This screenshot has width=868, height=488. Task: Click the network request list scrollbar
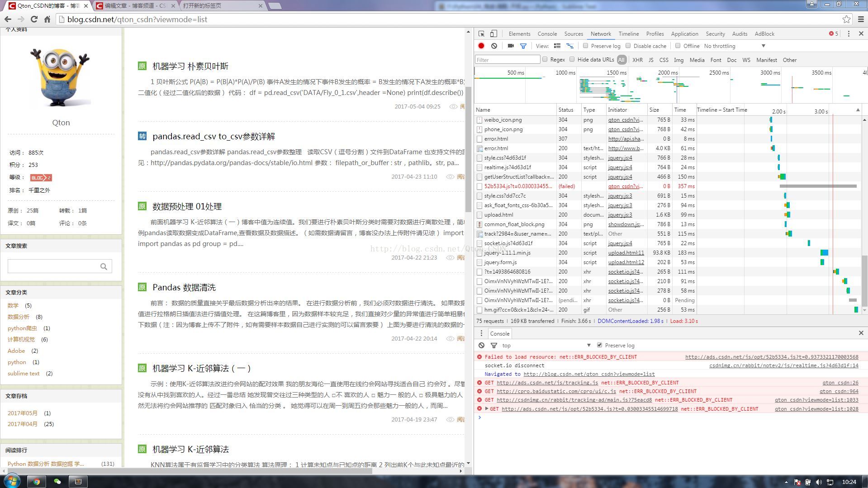click(864, 280)
